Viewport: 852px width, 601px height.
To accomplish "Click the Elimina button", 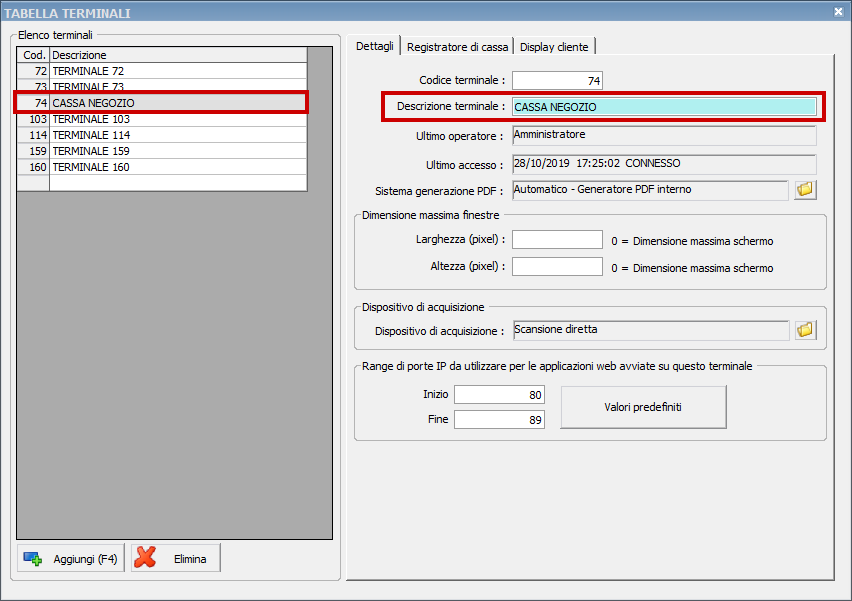I will coord(176,558).
